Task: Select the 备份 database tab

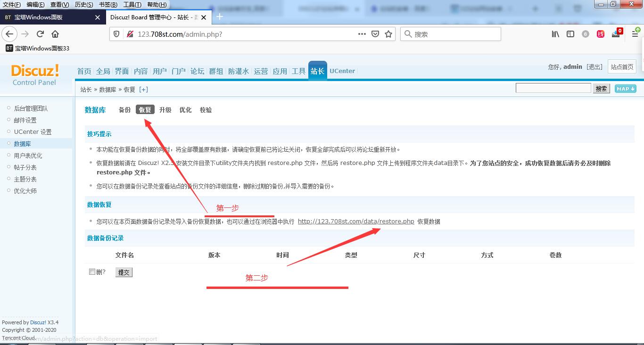Action: pyautogui.click(x=125, y=110)
